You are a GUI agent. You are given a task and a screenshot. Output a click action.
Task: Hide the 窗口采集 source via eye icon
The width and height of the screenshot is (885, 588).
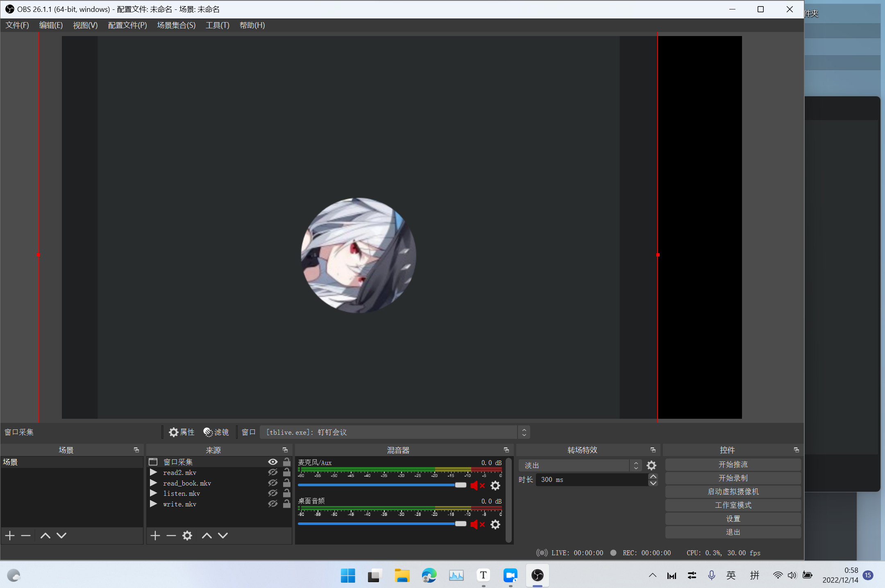click(x=273, y=462)
